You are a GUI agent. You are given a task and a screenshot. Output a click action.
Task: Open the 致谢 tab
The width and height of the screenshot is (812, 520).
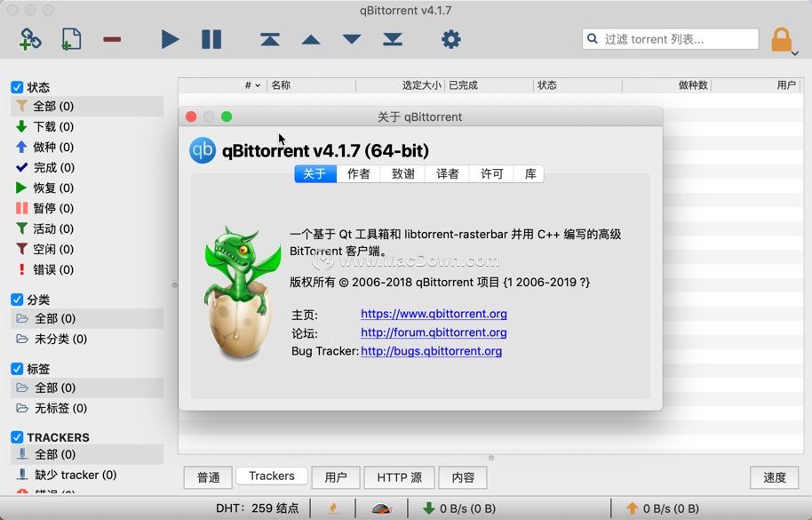[x=403, y=173]
